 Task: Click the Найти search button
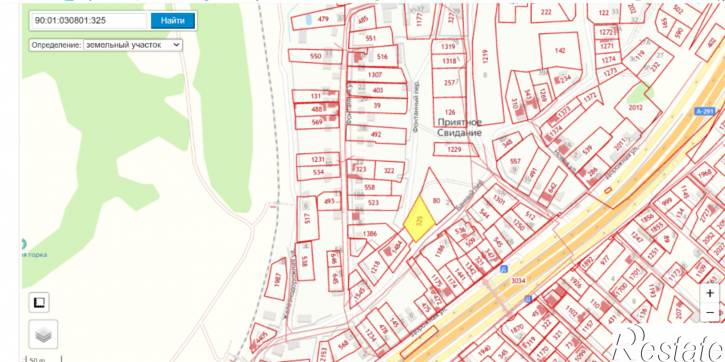[x=173, y=21]
